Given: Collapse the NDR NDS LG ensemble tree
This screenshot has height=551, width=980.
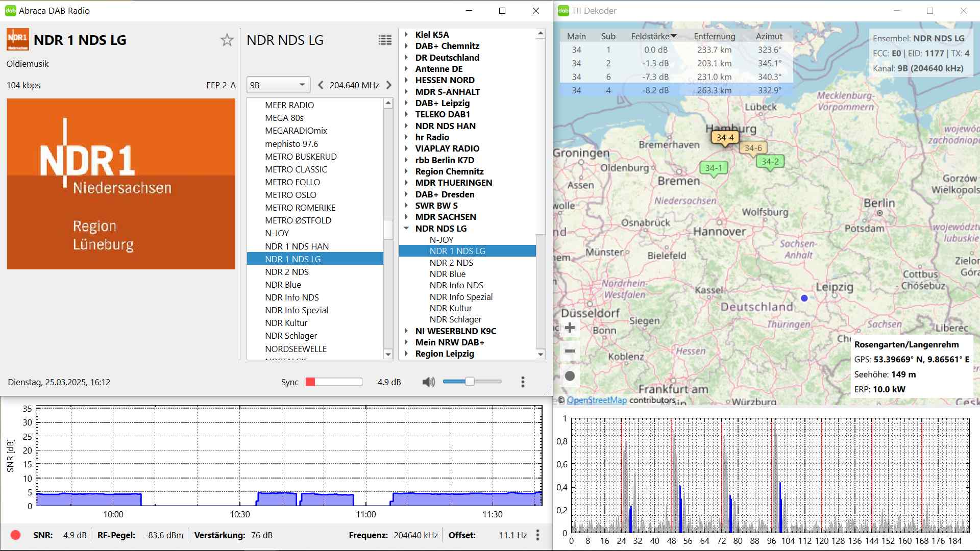Looking at the screenshot, I should [x=406, y=228].
